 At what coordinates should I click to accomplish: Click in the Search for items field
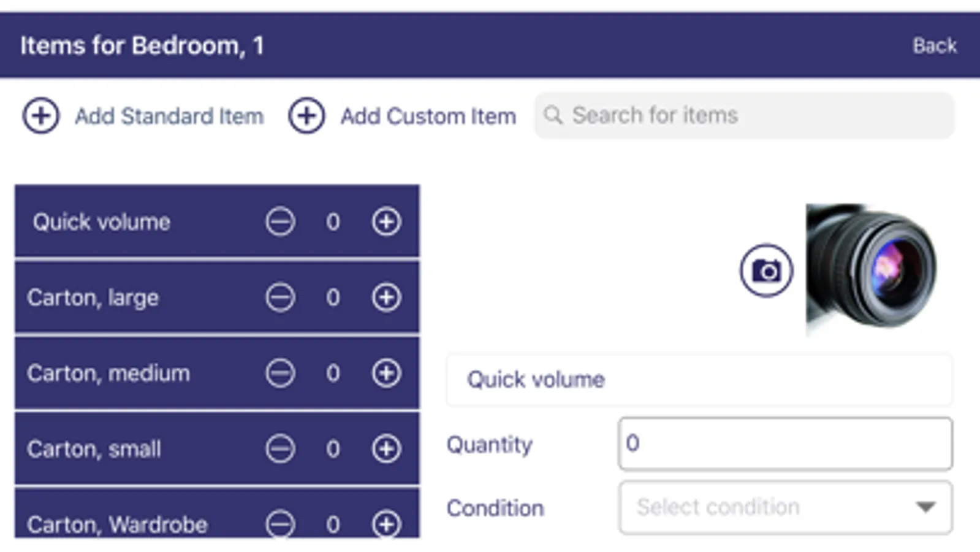click(754, 115)
